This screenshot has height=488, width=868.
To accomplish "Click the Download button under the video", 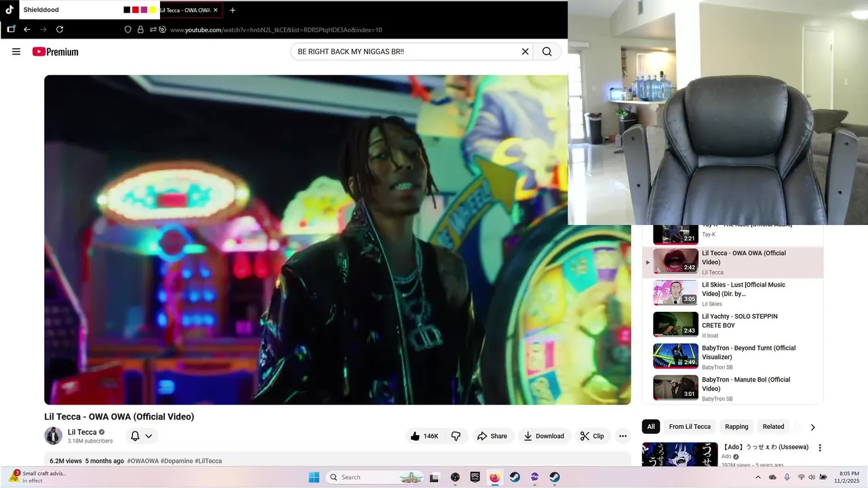I will pos(544,436).
